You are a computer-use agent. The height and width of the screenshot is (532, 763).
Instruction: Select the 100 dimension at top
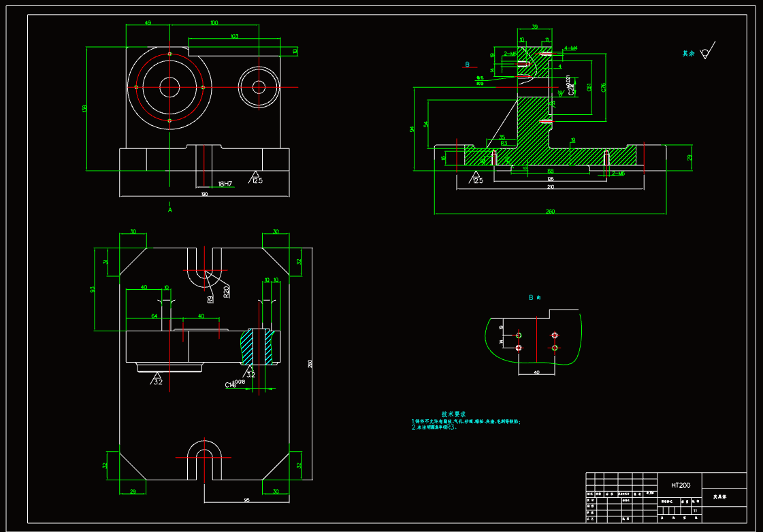click(x=214, y=23)
